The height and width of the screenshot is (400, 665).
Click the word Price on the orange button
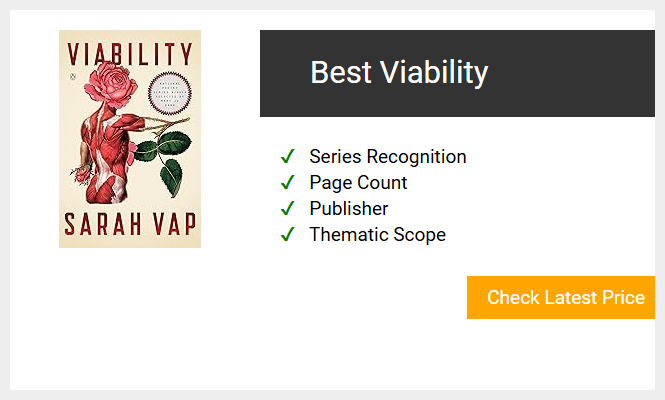pos(623,297)
